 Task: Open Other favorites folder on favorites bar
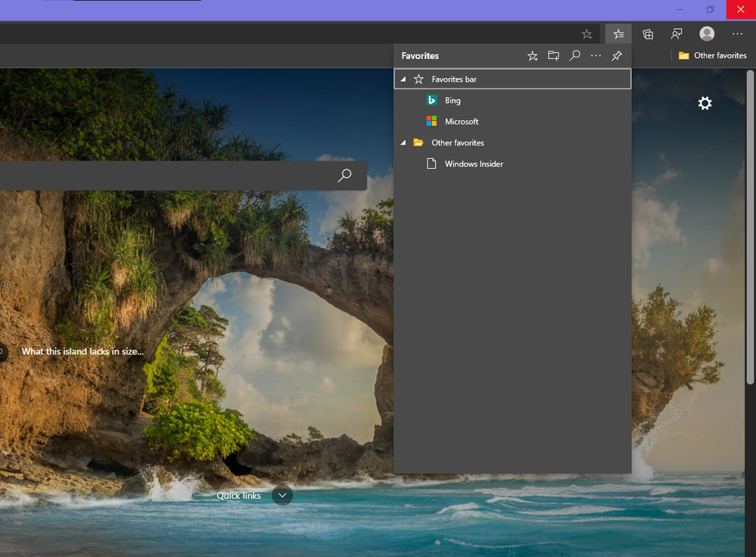point(712,56)
